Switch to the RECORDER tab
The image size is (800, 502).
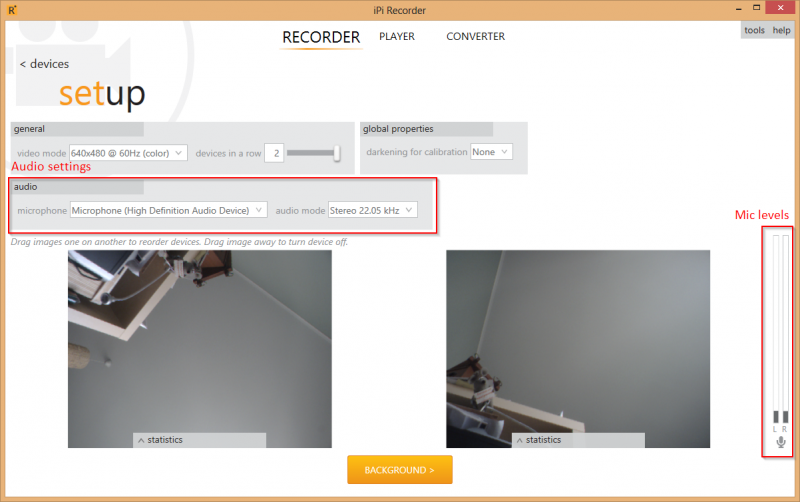(x=321, y=37)
